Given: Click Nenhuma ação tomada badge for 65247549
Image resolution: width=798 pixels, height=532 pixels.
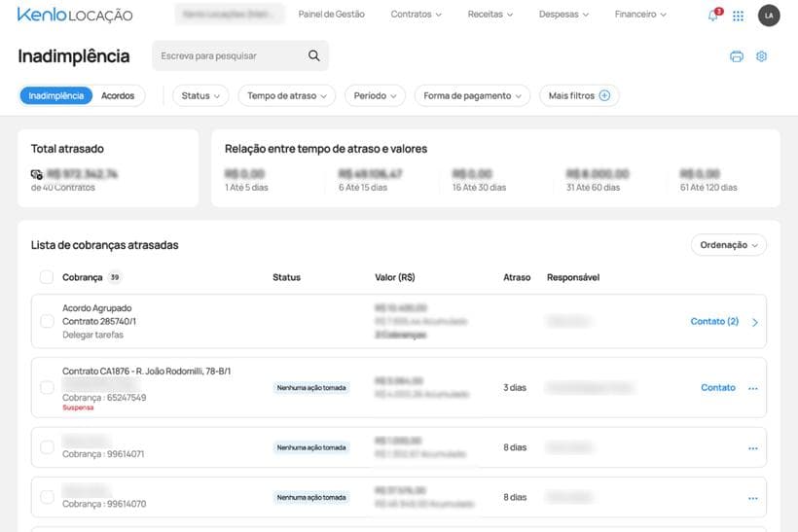Looking at the screenshot, I should pyautogui.click(x=311, y=387).
